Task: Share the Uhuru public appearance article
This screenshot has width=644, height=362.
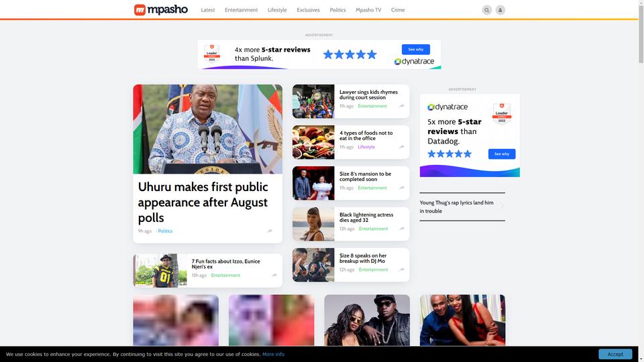Action: tap(270, 231)
